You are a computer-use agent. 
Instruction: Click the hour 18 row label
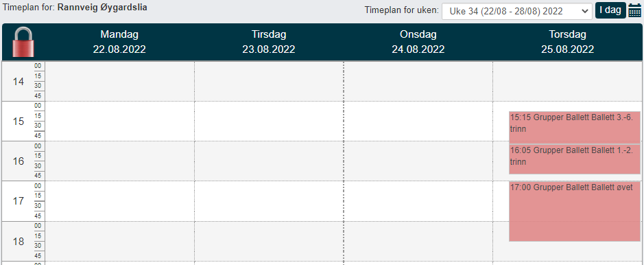(19, 241)
